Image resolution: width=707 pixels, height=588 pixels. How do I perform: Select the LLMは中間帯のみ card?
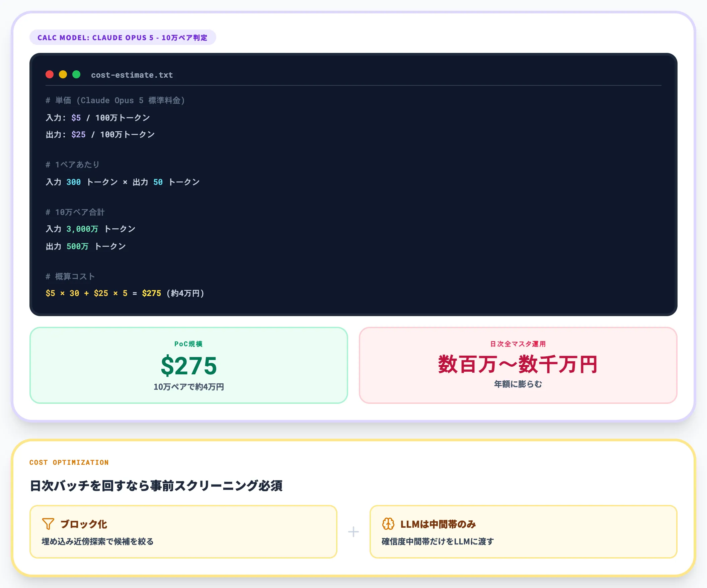coord(523,531)
